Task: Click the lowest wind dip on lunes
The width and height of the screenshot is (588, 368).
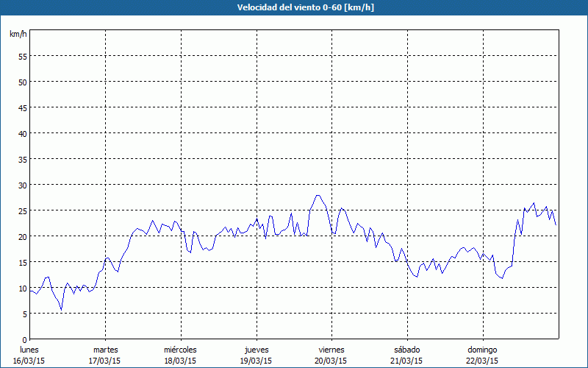Action: (62, 309)
